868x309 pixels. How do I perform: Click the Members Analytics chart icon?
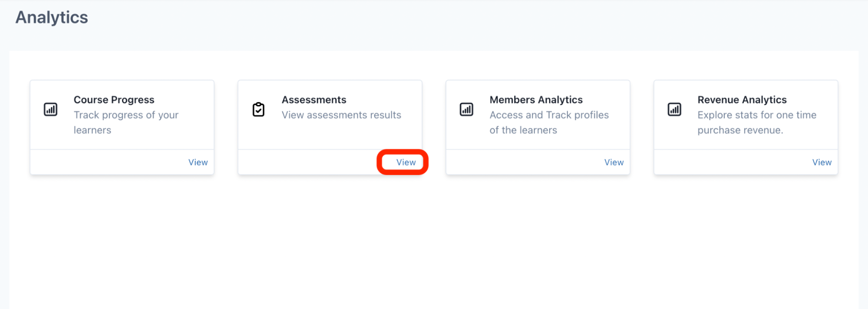pyautogui.click(x=466, y=109)
